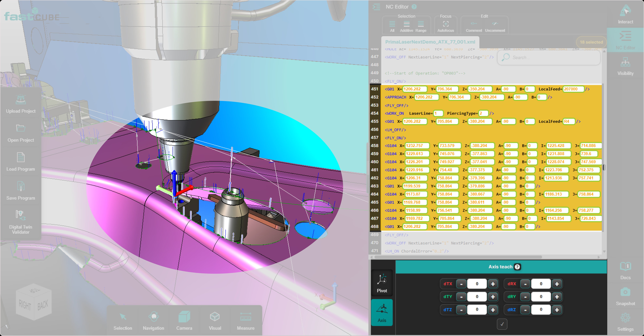Viewport: 644px width, 336px height.
Task: Decrease dRX with the minus button
Action: (525, 284)
